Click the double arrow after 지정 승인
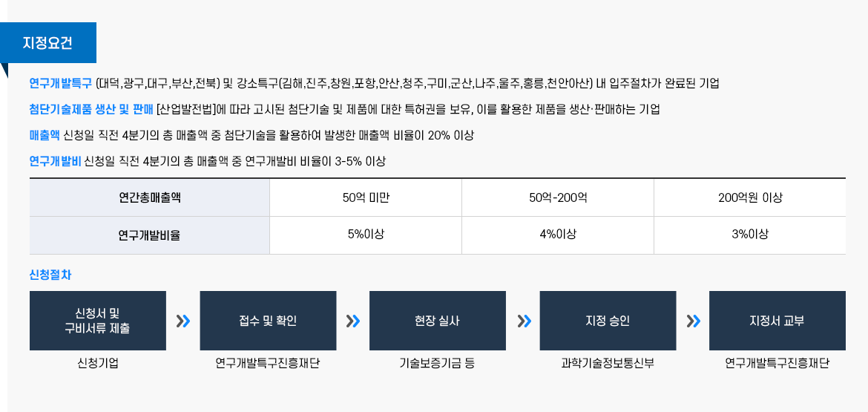This screenshot has height=412, width=868. [x=694, y=321]
